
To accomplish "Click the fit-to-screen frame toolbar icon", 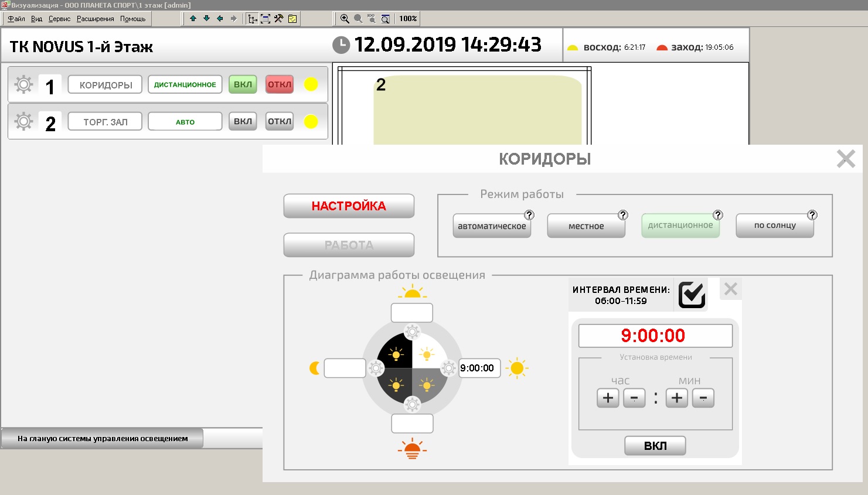I will pos(265,19).
